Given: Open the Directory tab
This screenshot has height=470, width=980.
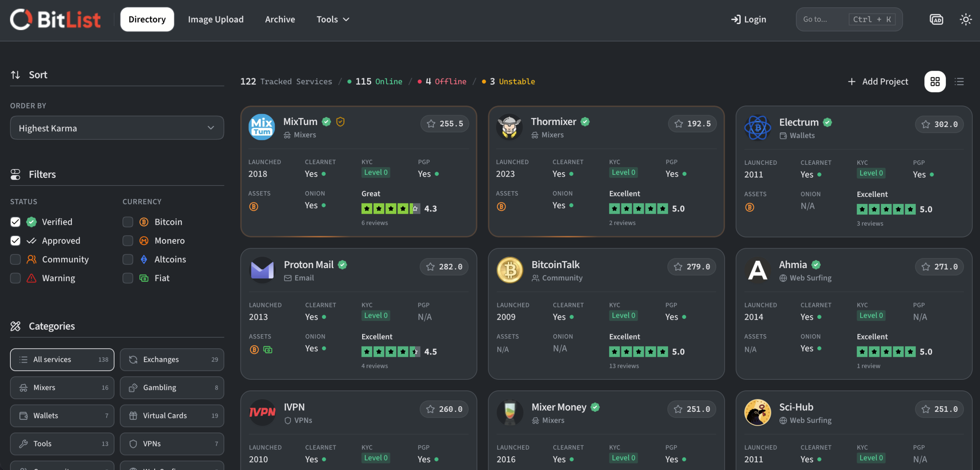Looking at the screenshot, I should point(147,19).
